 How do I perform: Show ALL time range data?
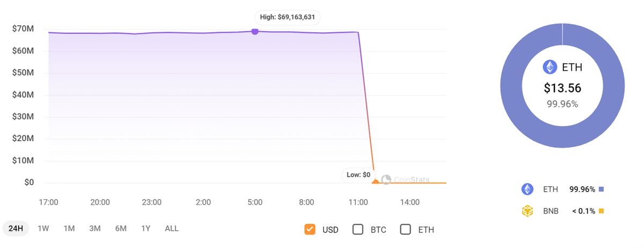[172, 228]
